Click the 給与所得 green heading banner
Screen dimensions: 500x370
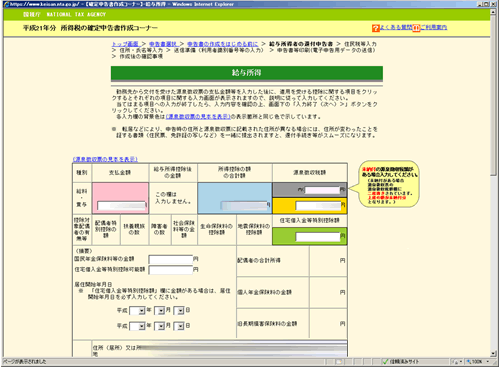(x=247, y=73)
